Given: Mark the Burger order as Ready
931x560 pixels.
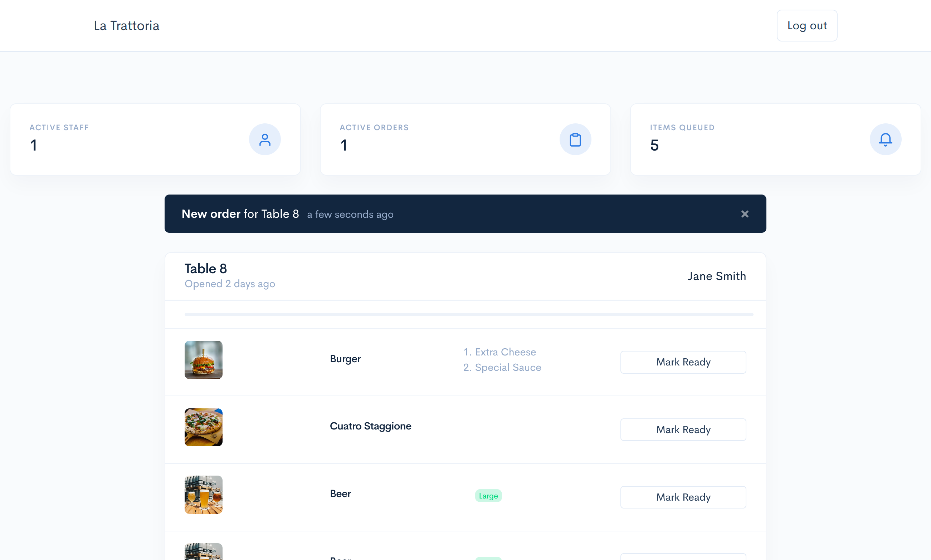Looking at the screenshot, I should point(683,362).
